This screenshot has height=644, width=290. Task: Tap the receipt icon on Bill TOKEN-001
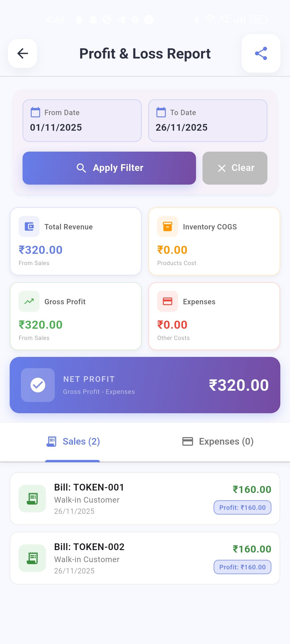[32, 498]
